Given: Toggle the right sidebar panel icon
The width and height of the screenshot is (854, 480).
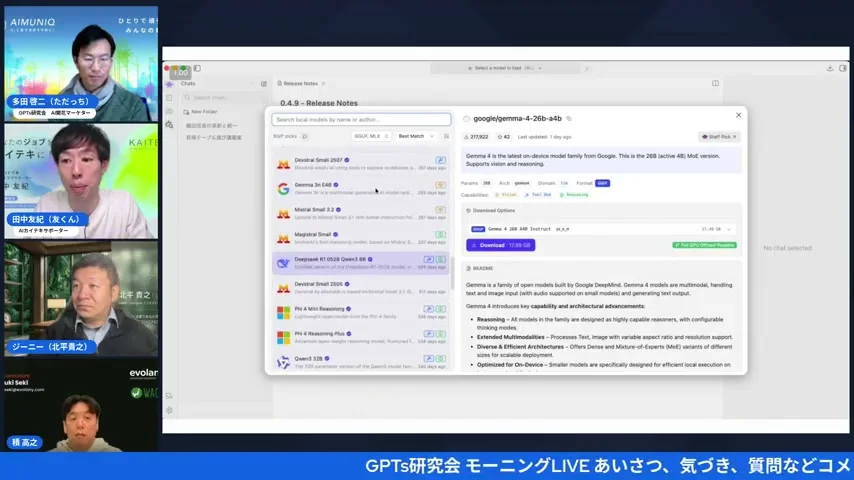Looking at the screenshot, I should coord(843,68).
